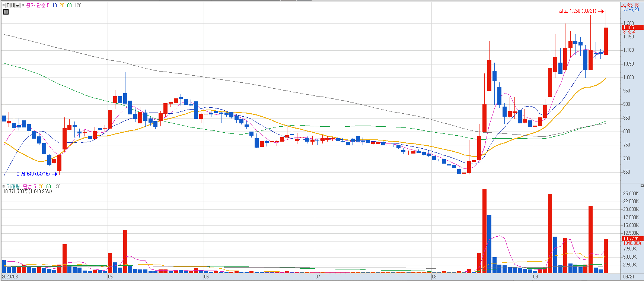Click the red volume tag 10,772K
The height and width of the screenshot is (281, 644).
tap(632, 239)
